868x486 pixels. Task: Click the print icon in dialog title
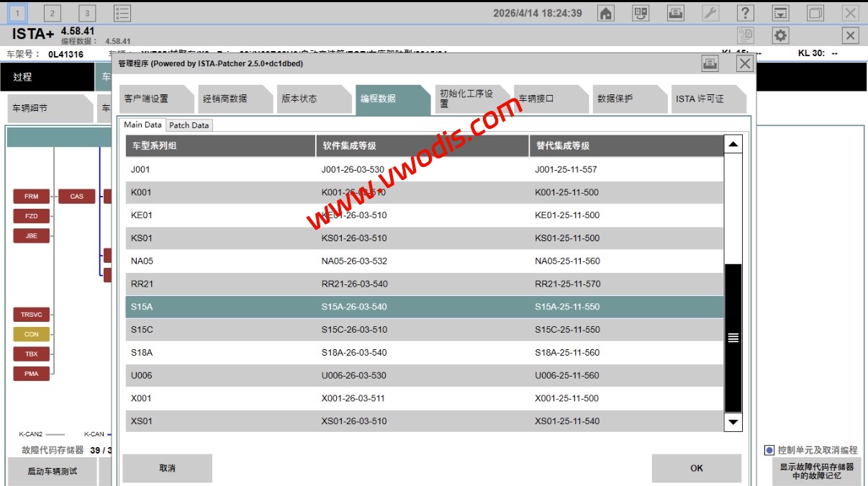coord(710,64)
